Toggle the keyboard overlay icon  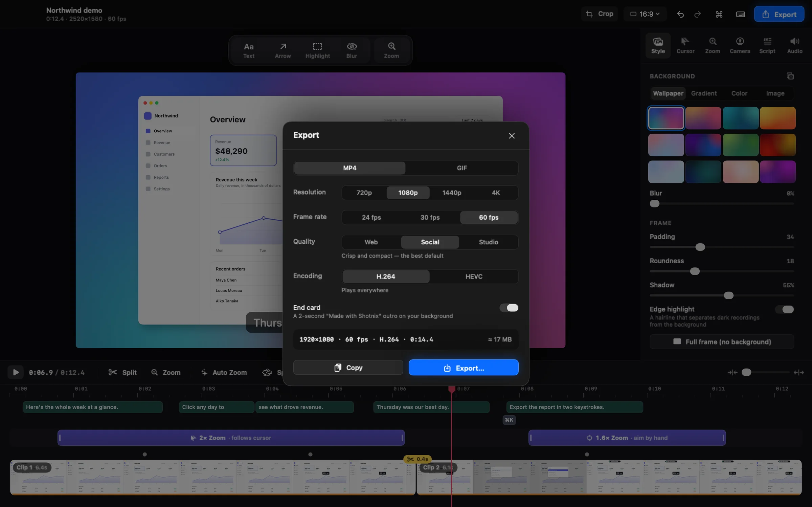(740, 15)
